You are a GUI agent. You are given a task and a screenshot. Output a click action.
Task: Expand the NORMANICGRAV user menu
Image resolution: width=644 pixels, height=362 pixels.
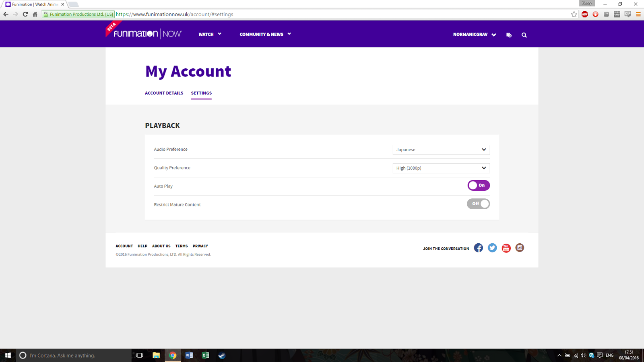[475, 35]
